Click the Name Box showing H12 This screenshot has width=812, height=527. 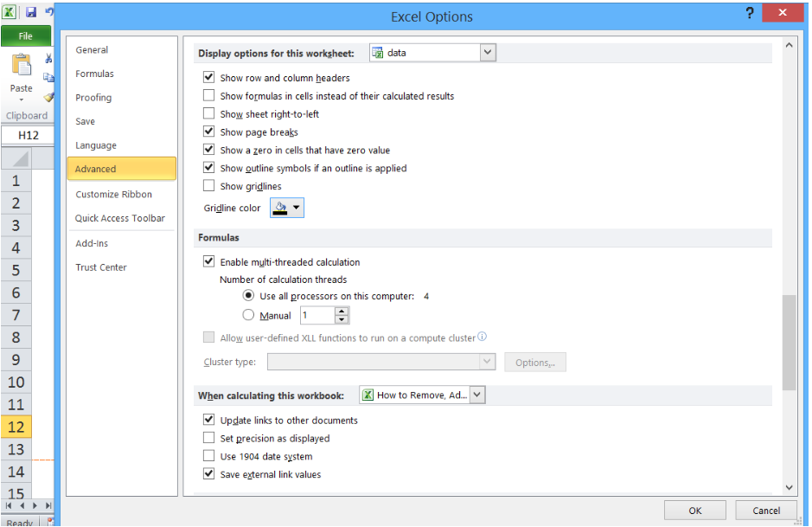point(28,135)
